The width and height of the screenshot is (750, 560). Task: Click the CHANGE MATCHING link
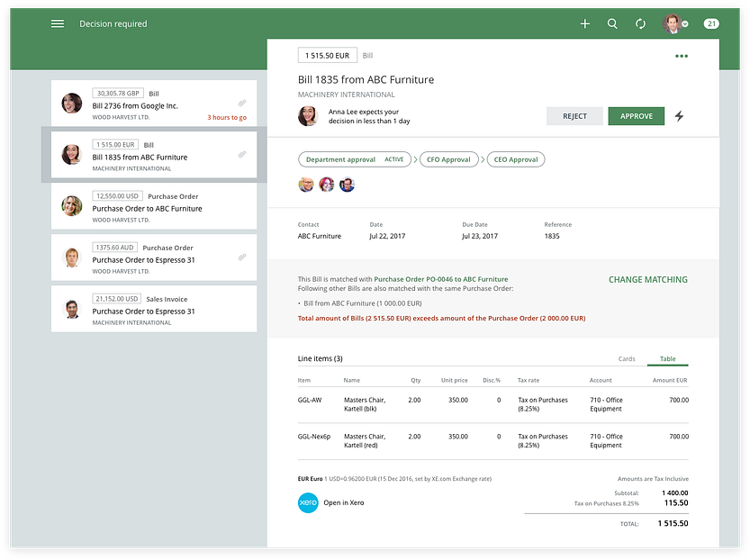pos(647,279)
